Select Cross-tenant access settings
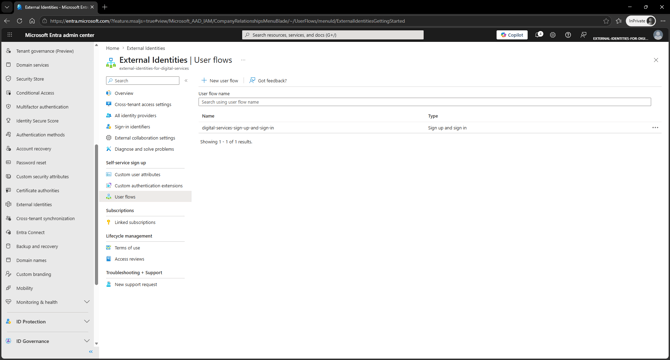 [x=143, y=104]
